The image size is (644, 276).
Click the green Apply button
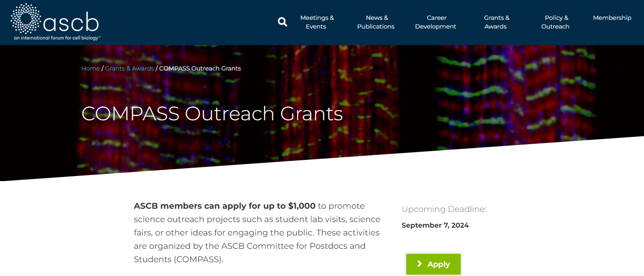433,264
